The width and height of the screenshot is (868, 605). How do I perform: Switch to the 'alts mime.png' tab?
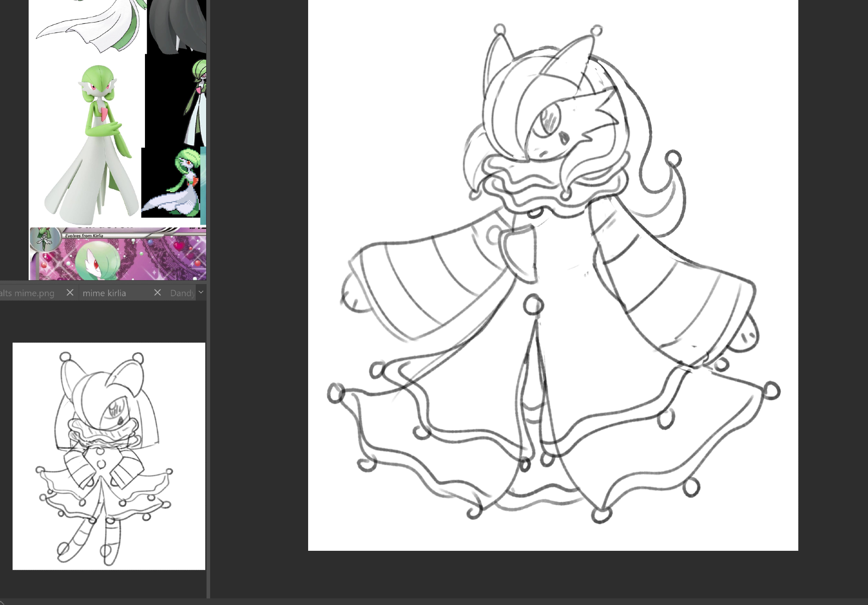(27, 293)
